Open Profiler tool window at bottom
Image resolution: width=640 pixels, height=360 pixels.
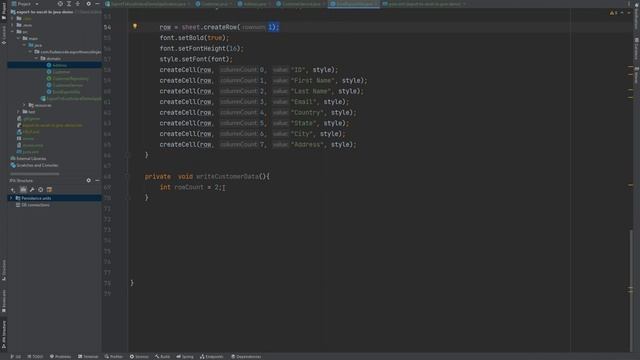coord(113,356)
